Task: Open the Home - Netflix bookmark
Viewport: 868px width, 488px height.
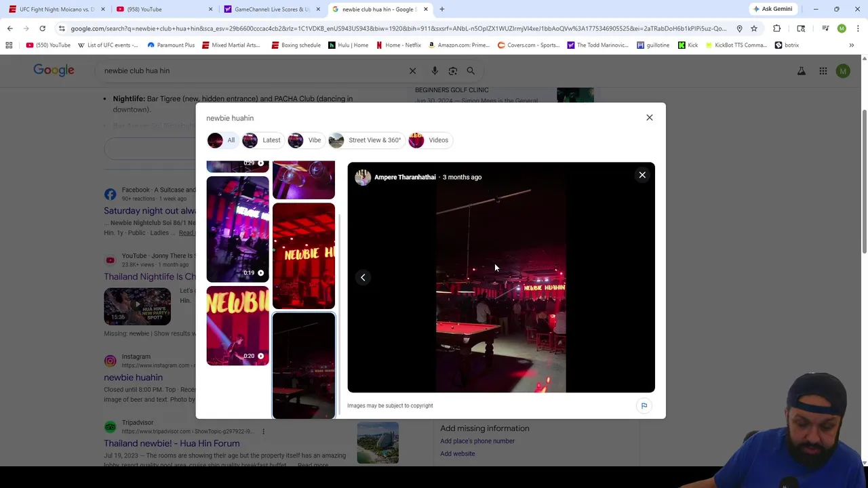Action: pos(398,45)
